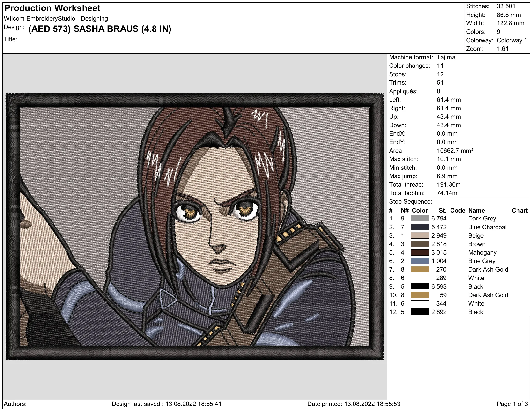This screenshot has width=532, height=411.
Task: Click the 'Colorway 1' value
Action: [x=512, y=40]
